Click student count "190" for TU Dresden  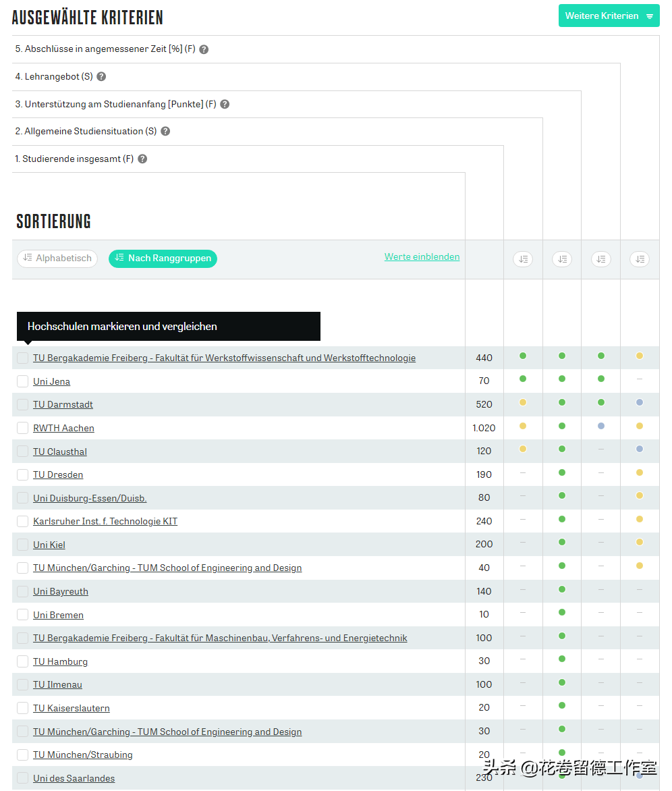[x=484, y=474]
